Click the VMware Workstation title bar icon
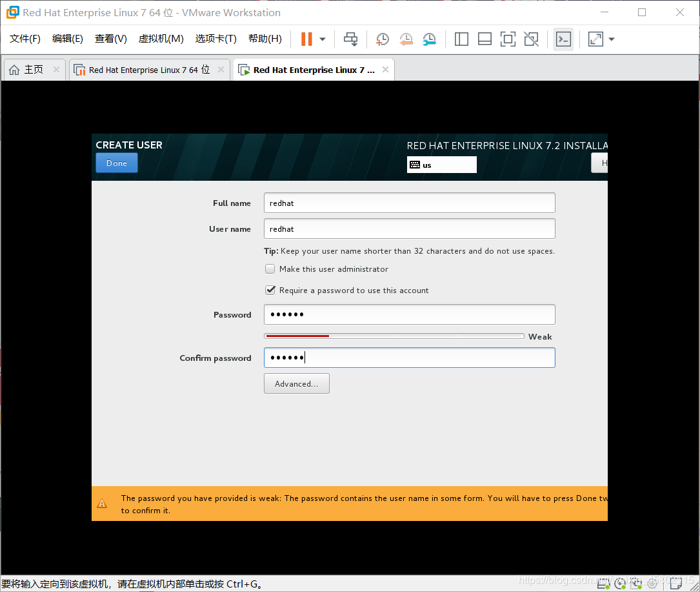This screenshot has width=700, height=592. 12,12
